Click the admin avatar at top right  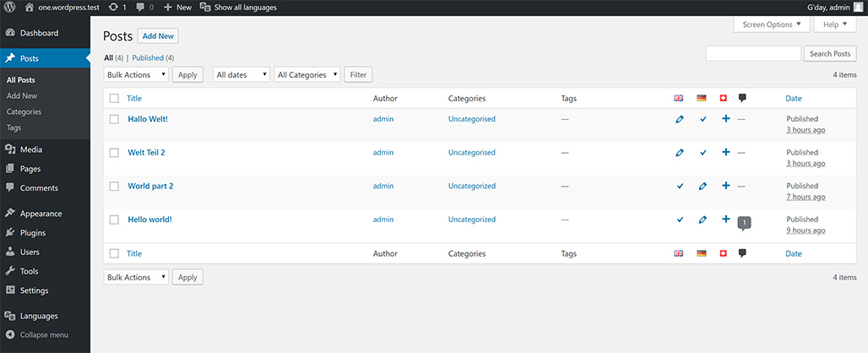pyautogui.click(x=858, y=8)
